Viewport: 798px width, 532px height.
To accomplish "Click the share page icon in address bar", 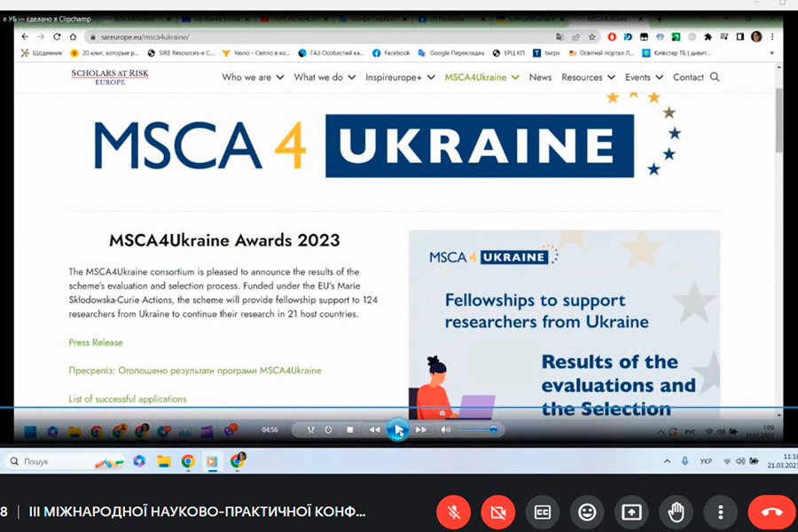I will click(575, 36).
